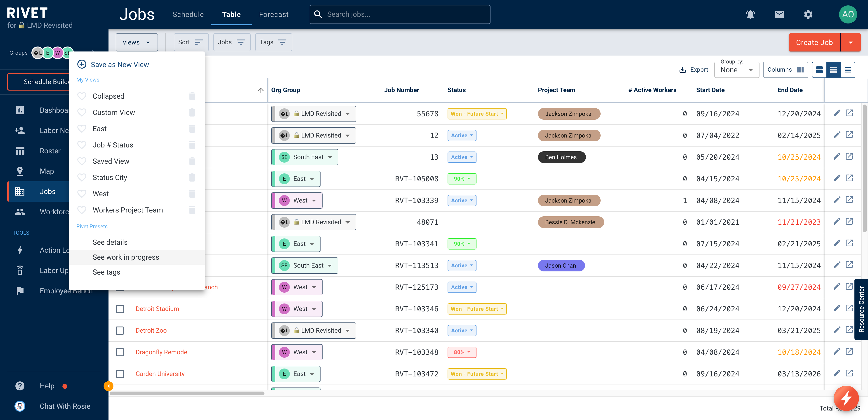Switch to the Schedule tab
Screen dimensions: 868x420
coord(188,14)
